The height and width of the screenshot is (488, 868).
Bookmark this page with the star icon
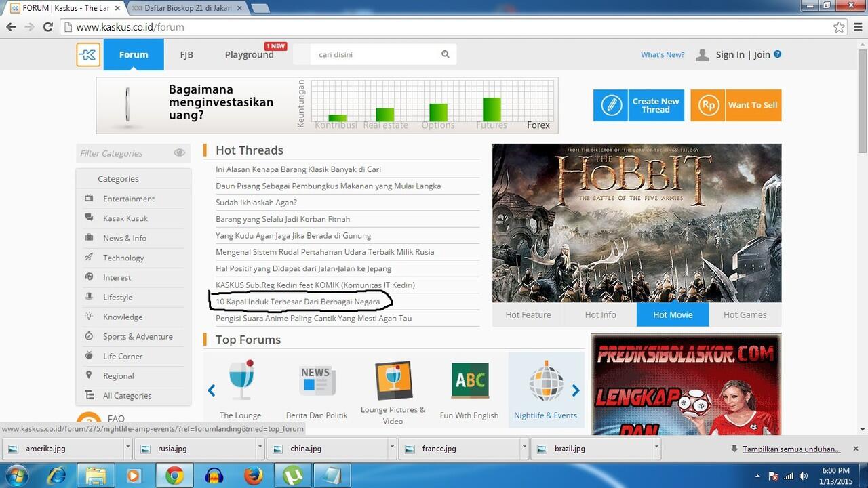[x=839, y=27]
